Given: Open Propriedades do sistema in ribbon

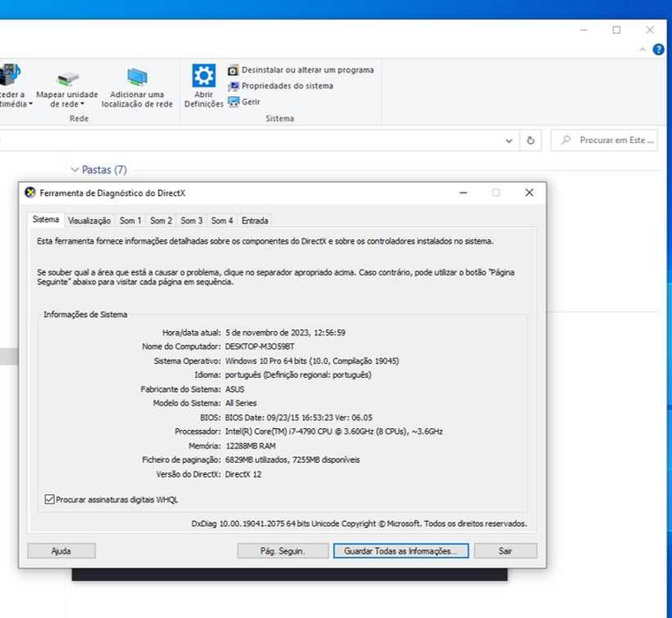Looking at the screenshot, I should click(281, 86).
